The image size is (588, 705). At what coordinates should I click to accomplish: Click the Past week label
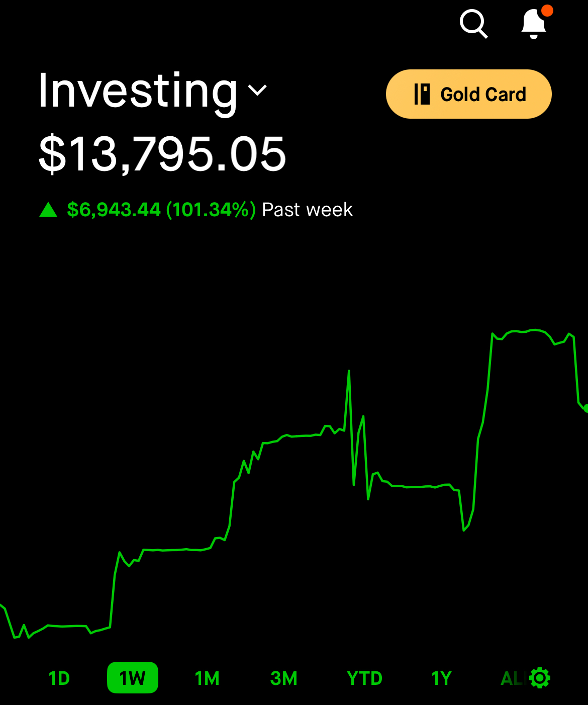point(308,210)
